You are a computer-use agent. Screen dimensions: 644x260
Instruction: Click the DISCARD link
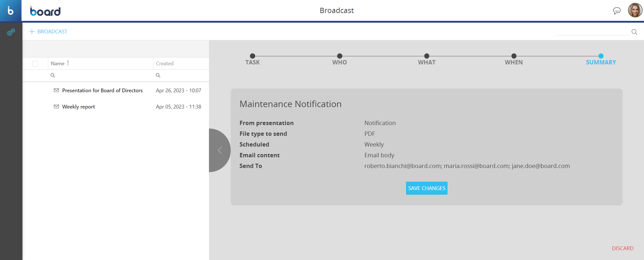coord(622,248)
